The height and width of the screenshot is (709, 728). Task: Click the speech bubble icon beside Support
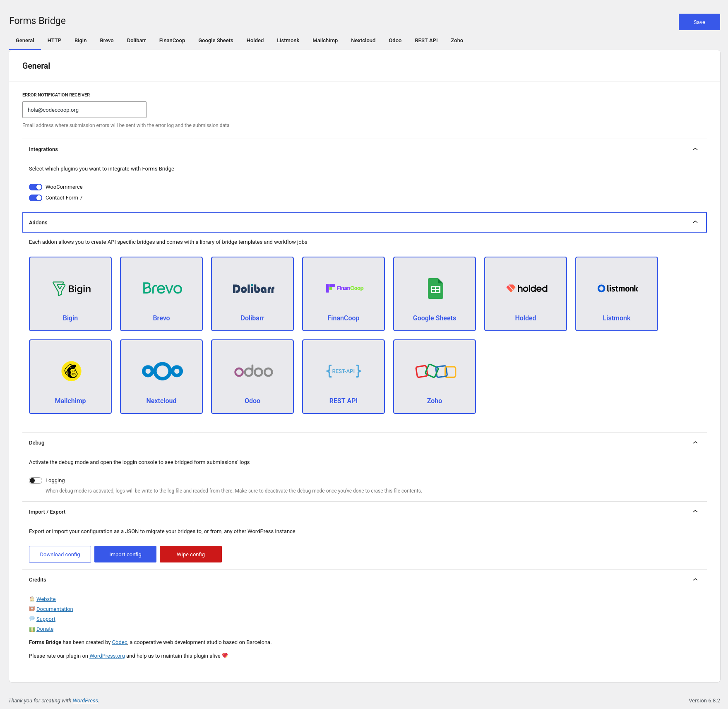click(x=32, y=619)
